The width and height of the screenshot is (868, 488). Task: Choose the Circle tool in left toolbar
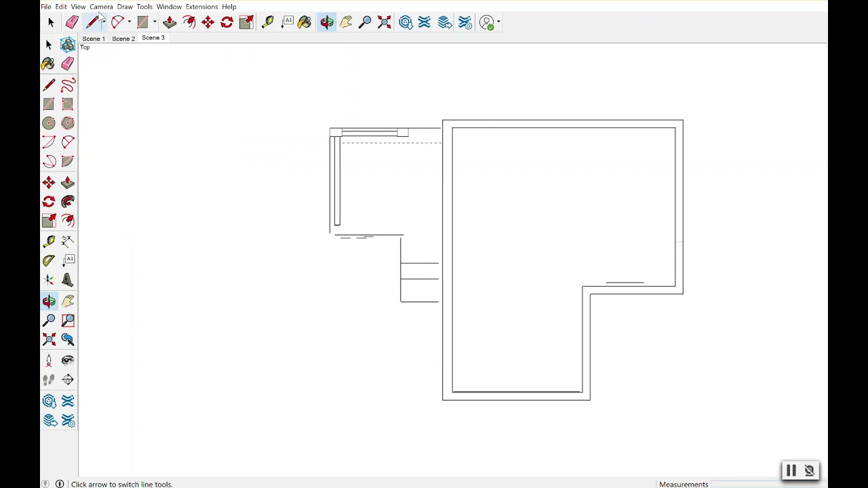point(49,123)
